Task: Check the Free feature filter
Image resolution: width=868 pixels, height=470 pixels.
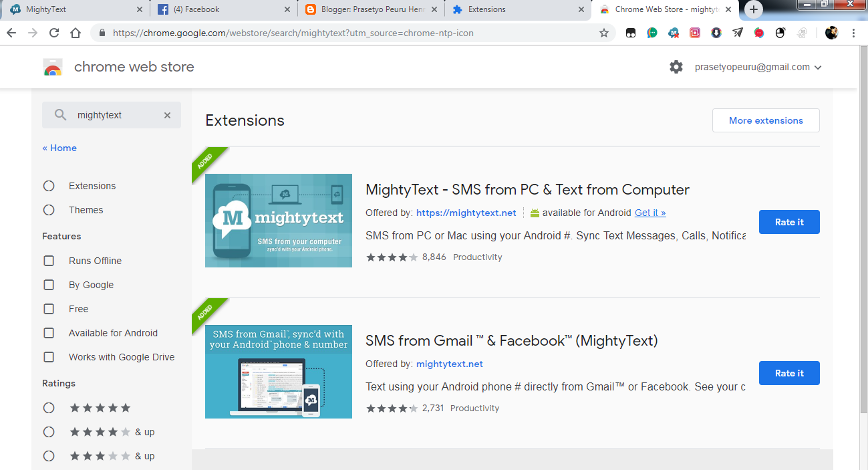Action: click(49, 309)
